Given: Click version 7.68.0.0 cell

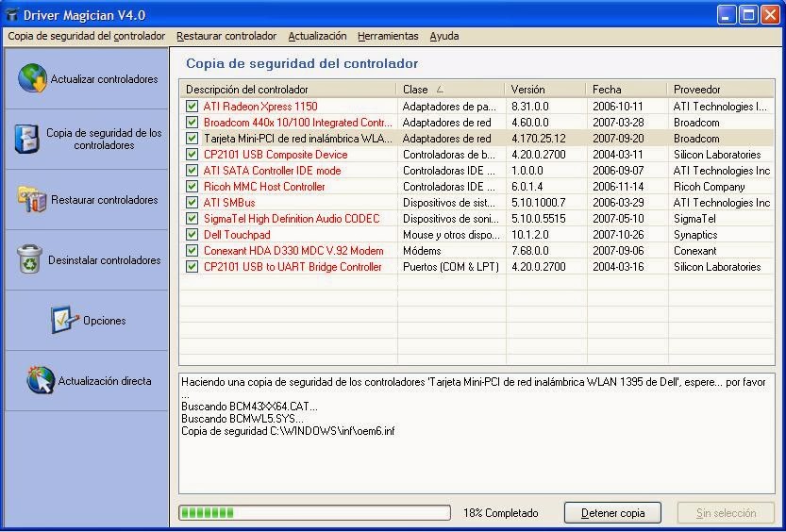Looking at the screenshot, I should 531,251.
